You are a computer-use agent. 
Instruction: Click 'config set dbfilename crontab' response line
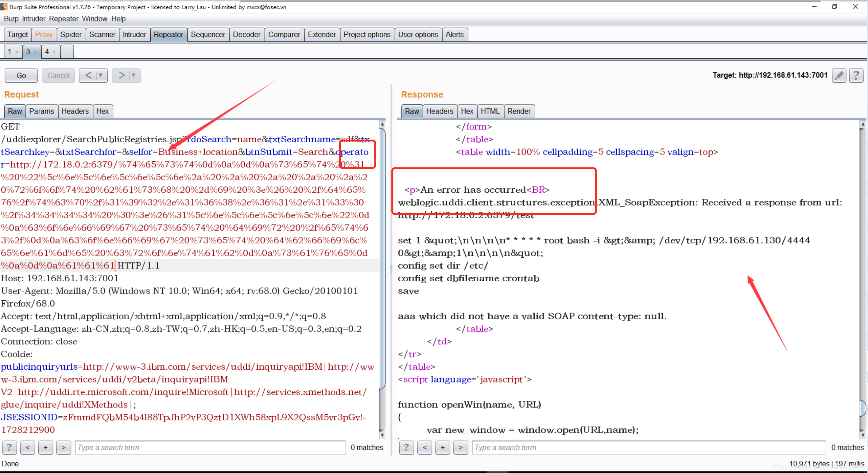[468, 278]
